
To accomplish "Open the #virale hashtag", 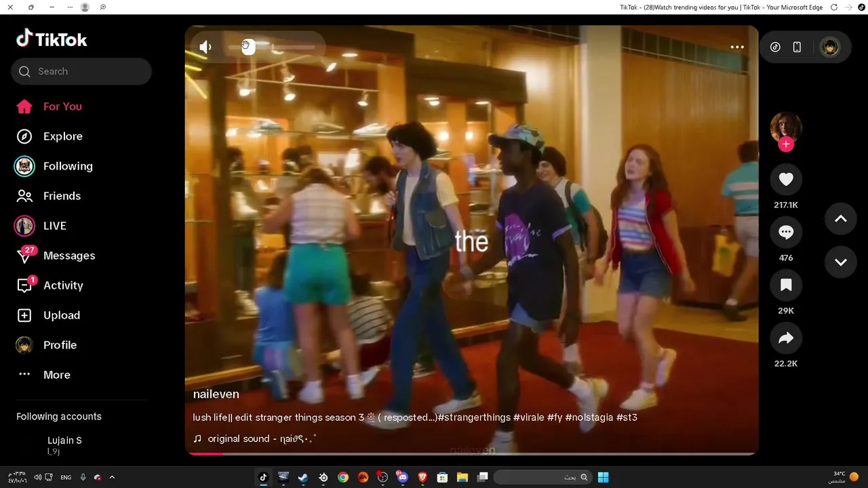I will click(529, 418).
